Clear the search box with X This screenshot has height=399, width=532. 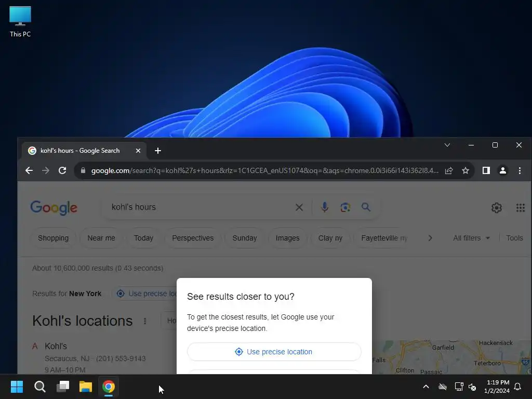coord(299,207)
